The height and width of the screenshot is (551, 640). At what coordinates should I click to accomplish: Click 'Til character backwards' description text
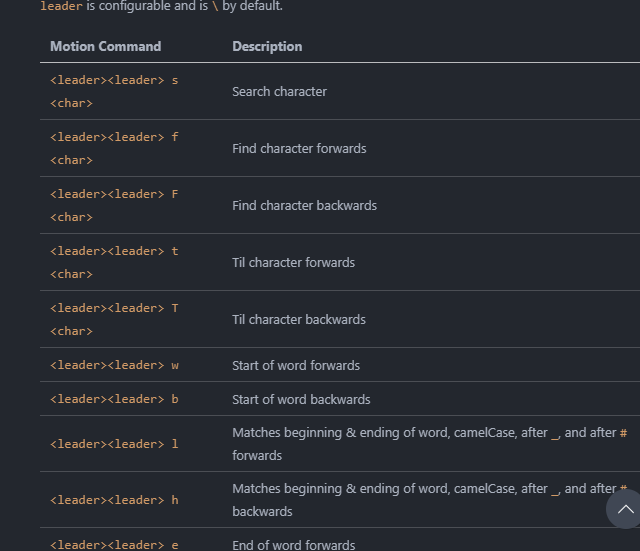tap(298, 319)
